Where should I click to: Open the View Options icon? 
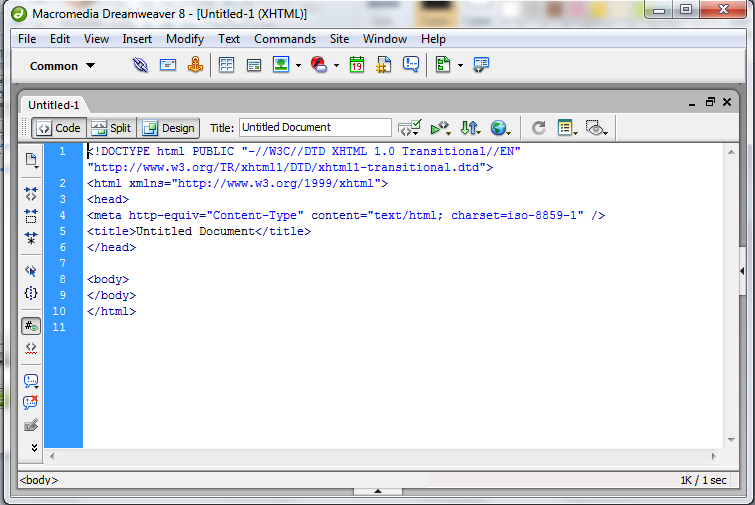point(567,128)
